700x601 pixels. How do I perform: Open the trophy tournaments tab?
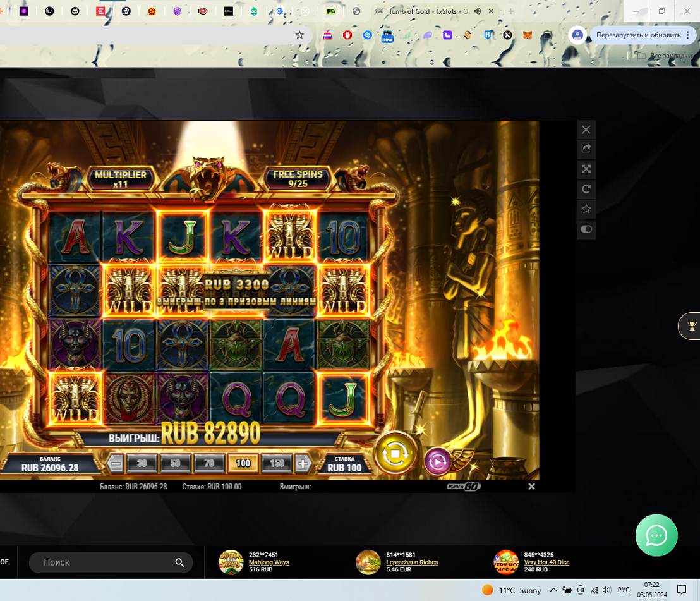690,326
